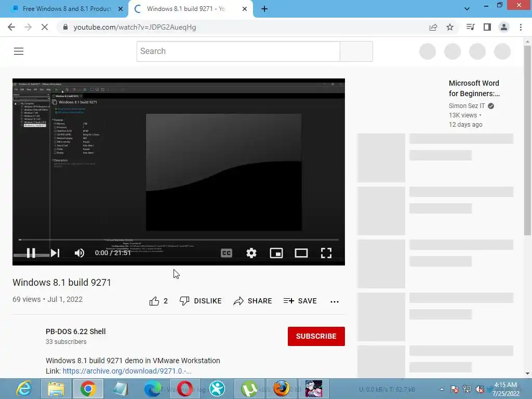
Task: Open the Simon Sez IT channel
Action: [467, 106]
